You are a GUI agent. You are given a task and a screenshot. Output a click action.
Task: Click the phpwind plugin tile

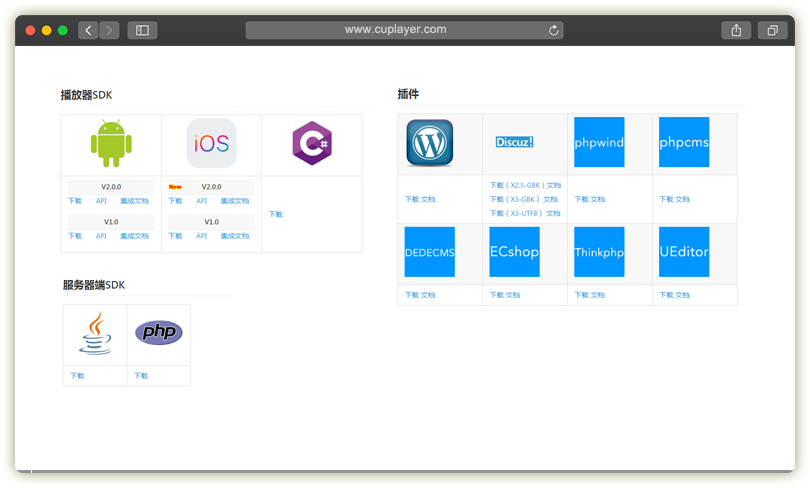coord(599,142)
